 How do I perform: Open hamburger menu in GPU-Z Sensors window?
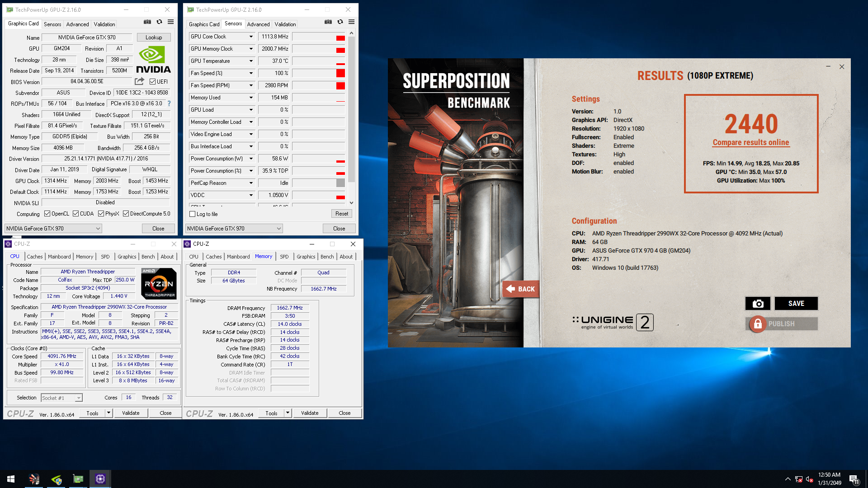click(352, 22)
